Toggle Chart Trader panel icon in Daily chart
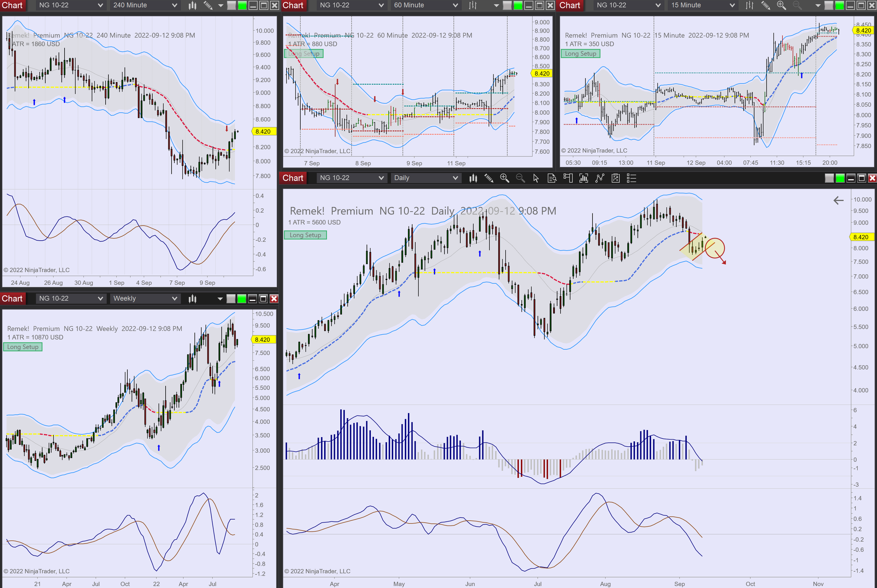Screen dimensions: 877x588 tap(568, 178)
